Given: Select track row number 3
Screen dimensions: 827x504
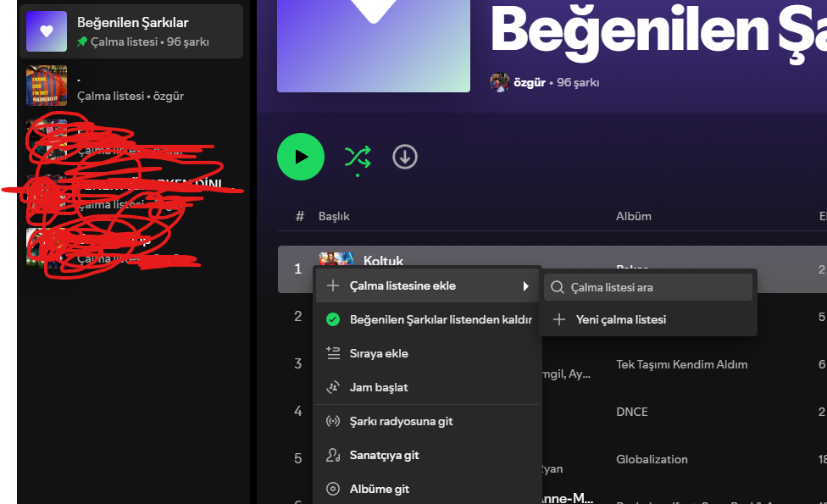Looking at the screenshot, I should click(x=298, y=363).
